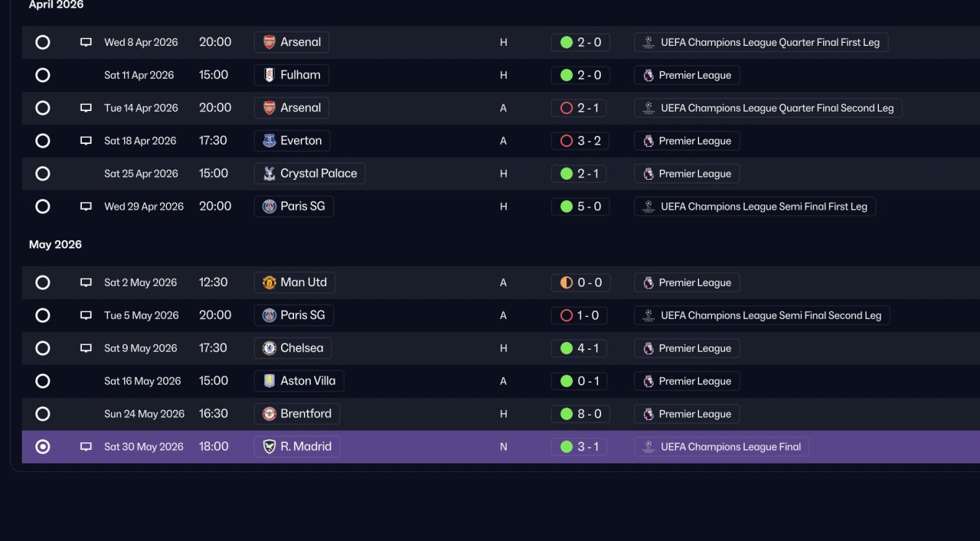
Task: Click the half-filled draw indicator for Man Utd
Action: click(567, 282)
